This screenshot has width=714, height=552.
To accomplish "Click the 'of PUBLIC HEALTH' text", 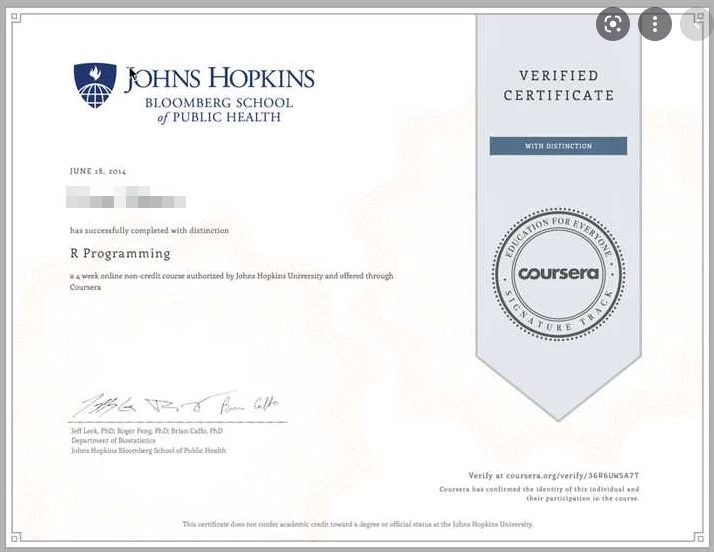I will (x=219, y=118).
